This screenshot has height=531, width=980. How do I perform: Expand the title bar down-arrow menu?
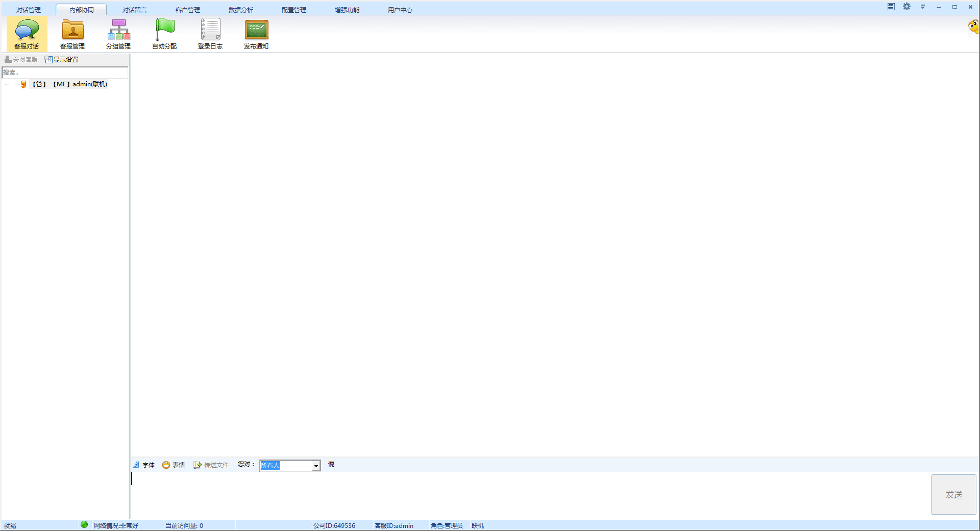pos(922,7)
